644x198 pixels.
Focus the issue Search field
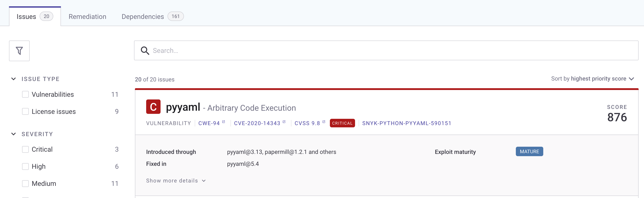point(386,50)
